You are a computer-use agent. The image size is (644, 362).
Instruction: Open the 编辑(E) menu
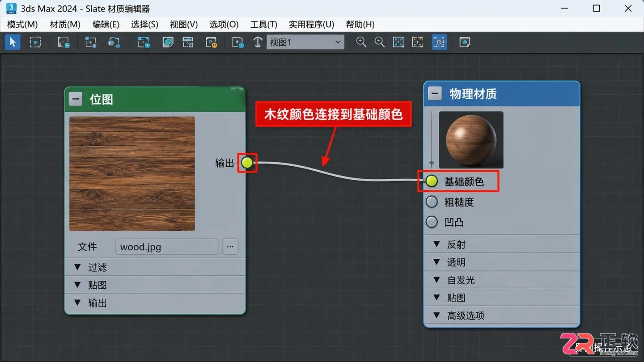click(x=106, y=24)
